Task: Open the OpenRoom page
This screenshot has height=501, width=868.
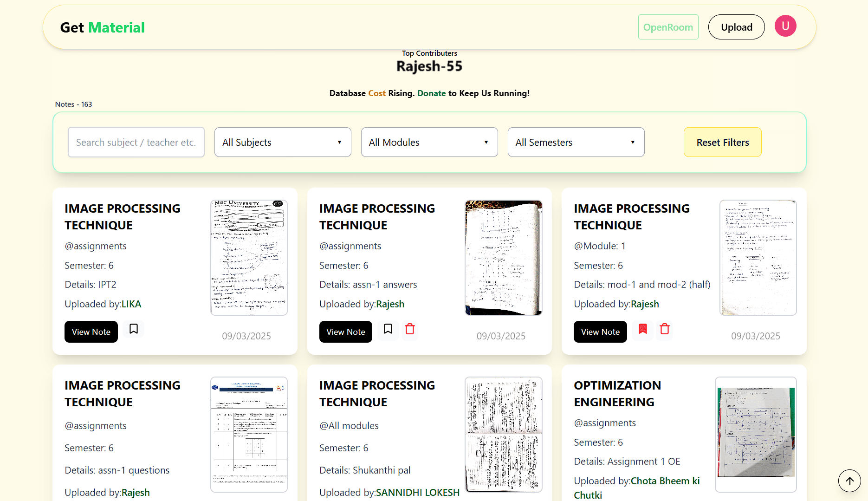Action: pos(668,27)
